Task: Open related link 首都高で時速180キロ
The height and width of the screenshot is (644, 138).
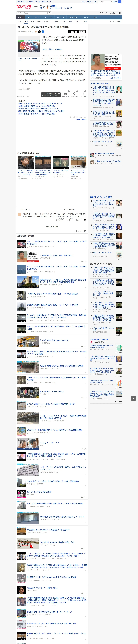Action: [36, 114]
